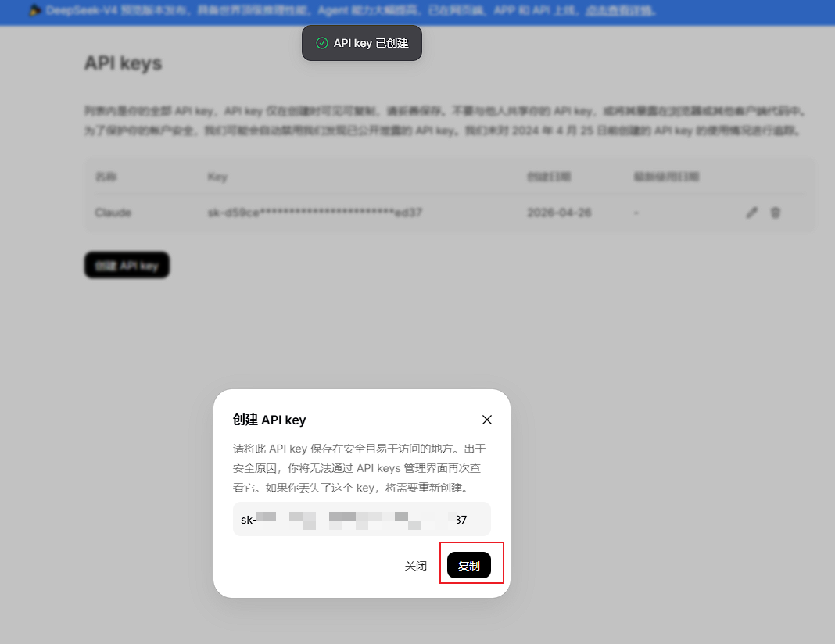Click the "Claude" key name cell

[113, 213]
